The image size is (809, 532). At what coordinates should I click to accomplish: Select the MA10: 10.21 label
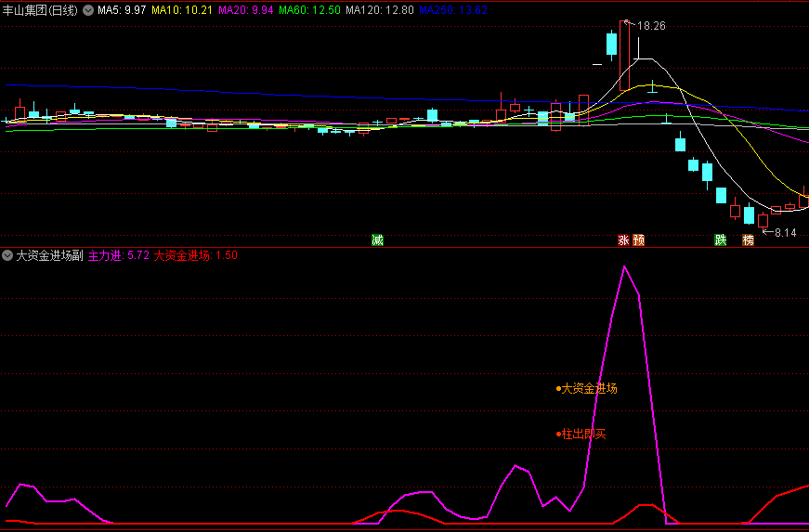click(182, 10)
